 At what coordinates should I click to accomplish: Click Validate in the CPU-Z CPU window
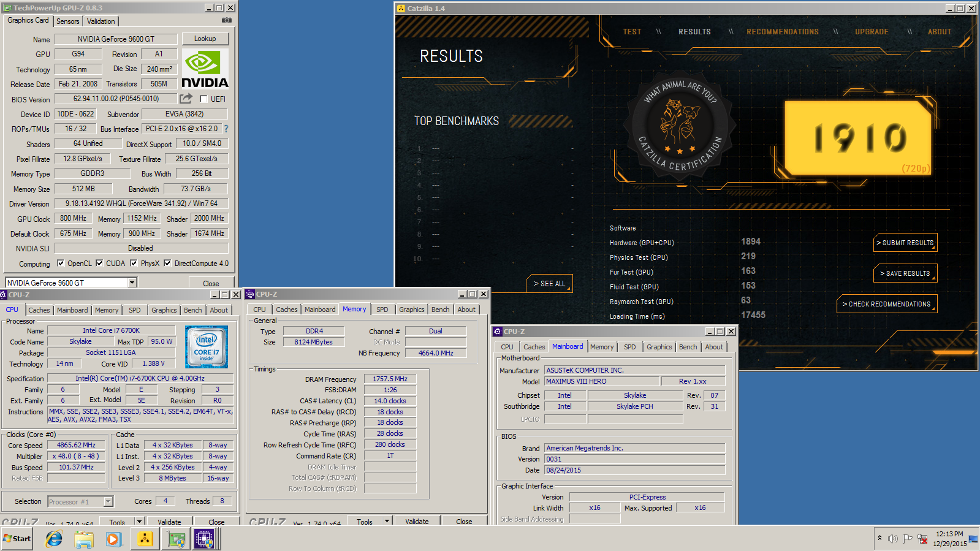tap(169, 522)
